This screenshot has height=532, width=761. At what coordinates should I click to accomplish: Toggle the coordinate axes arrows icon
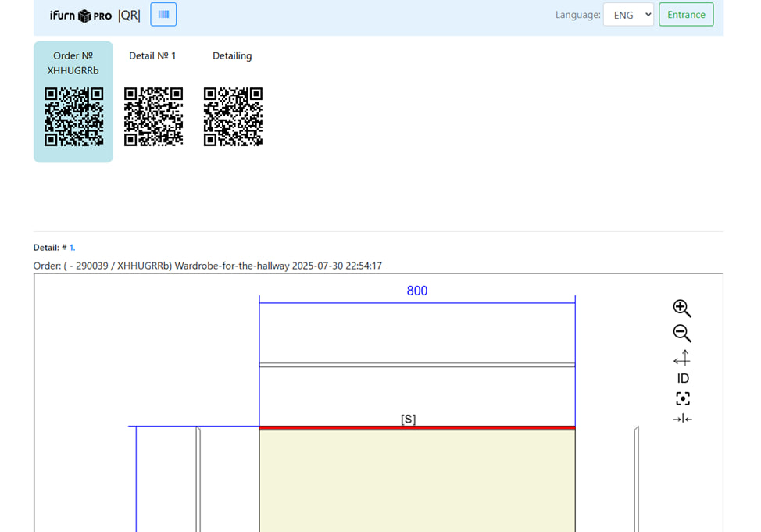(681, 358)
